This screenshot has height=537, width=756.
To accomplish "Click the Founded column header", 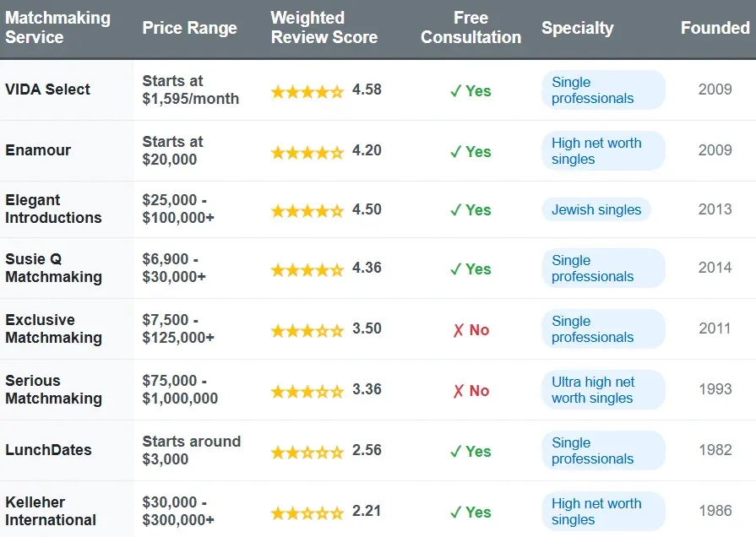I will click(x=715, y=28).
